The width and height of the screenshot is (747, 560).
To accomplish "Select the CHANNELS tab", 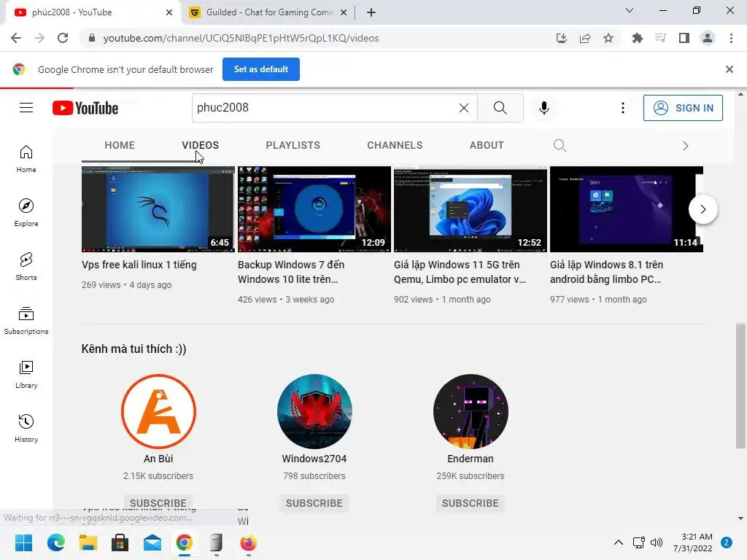I will (x=395, y=145).
